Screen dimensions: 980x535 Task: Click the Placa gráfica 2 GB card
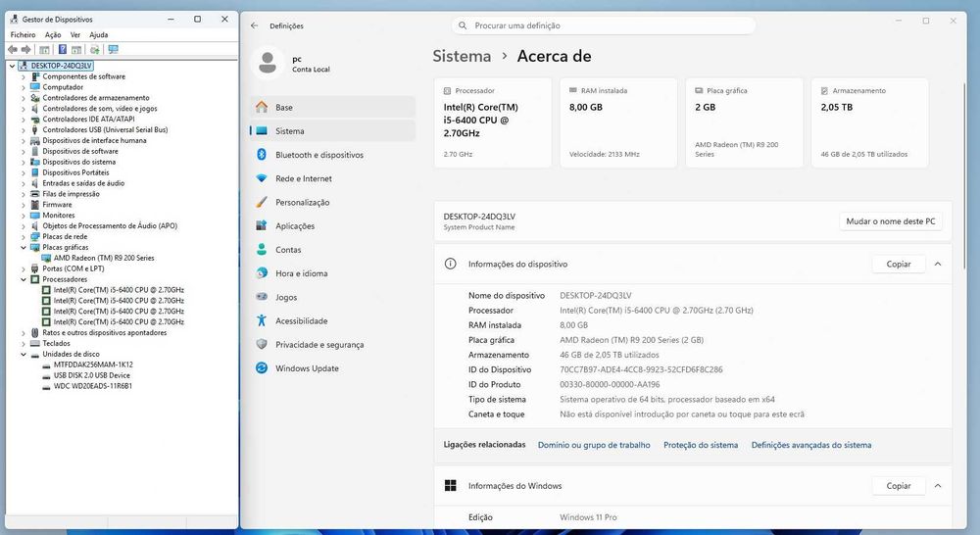click(744, 122)
